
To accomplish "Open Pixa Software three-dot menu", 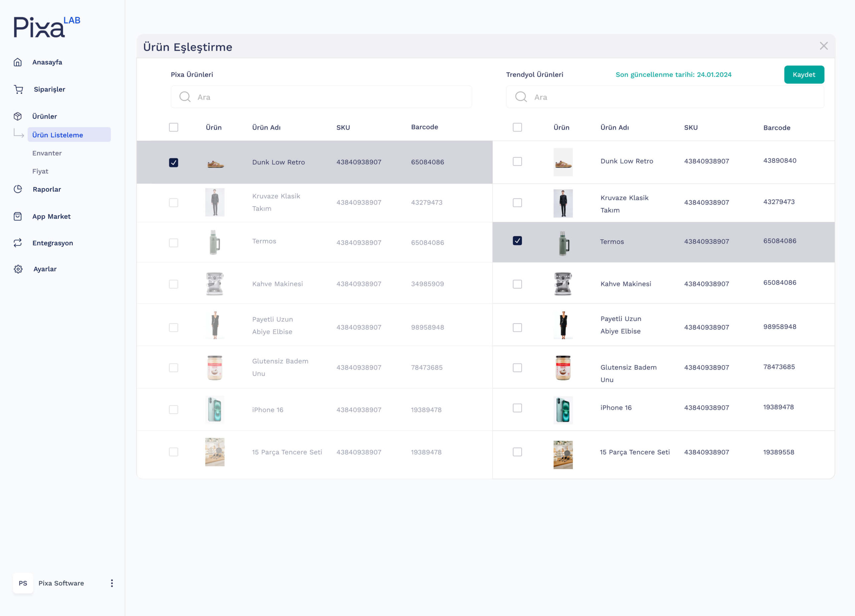I will (112, 583).
